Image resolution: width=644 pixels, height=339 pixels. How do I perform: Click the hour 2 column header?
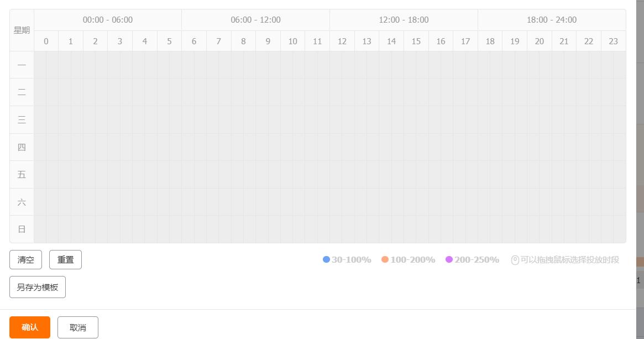coord(95,41)
